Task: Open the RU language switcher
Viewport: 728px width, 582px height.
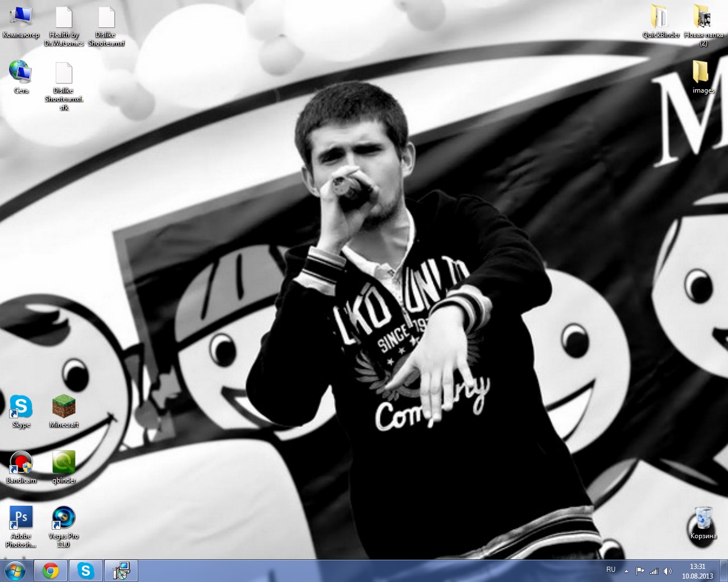Action: coord(611,570)
